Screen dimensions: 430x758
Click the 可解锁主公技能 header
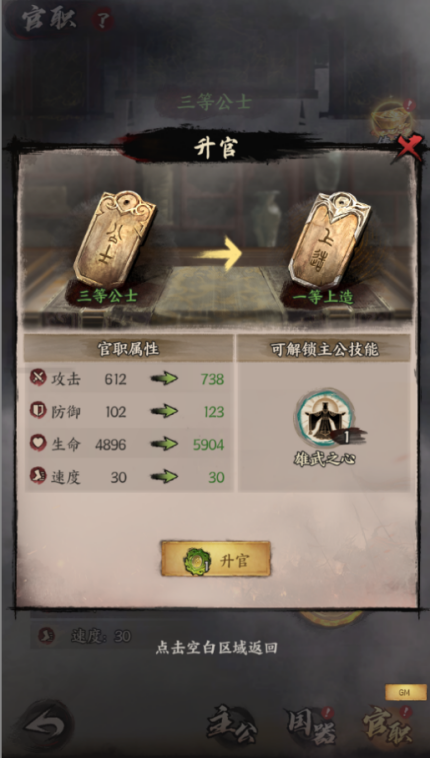tap(324, 349)
